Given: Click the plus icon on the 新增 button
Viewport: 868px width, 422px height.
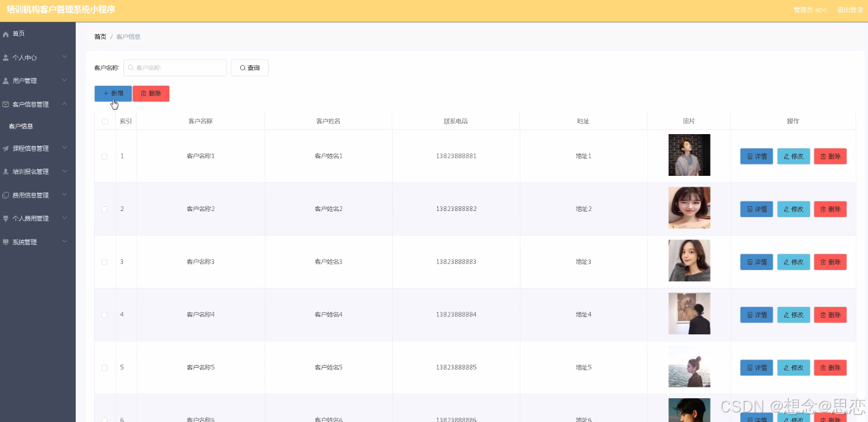Looking at the screenshot, I should [106, 94].
